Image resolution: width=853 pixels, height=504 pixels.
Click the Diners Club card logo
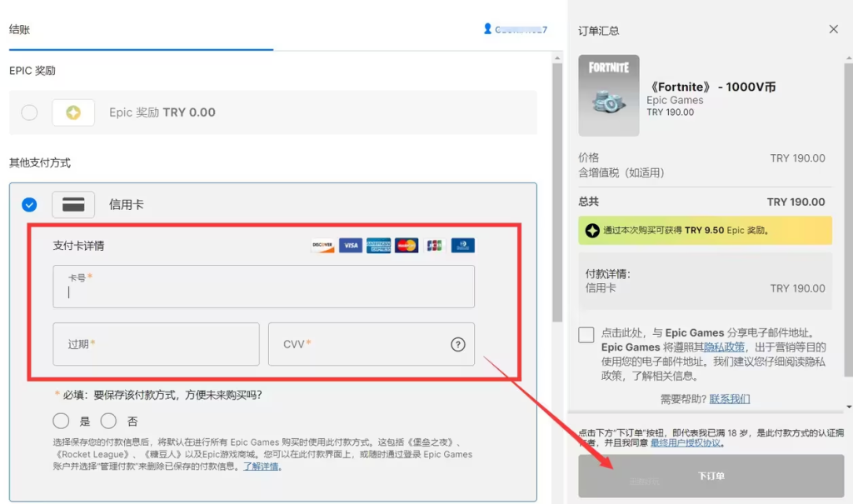pos(463,246)
